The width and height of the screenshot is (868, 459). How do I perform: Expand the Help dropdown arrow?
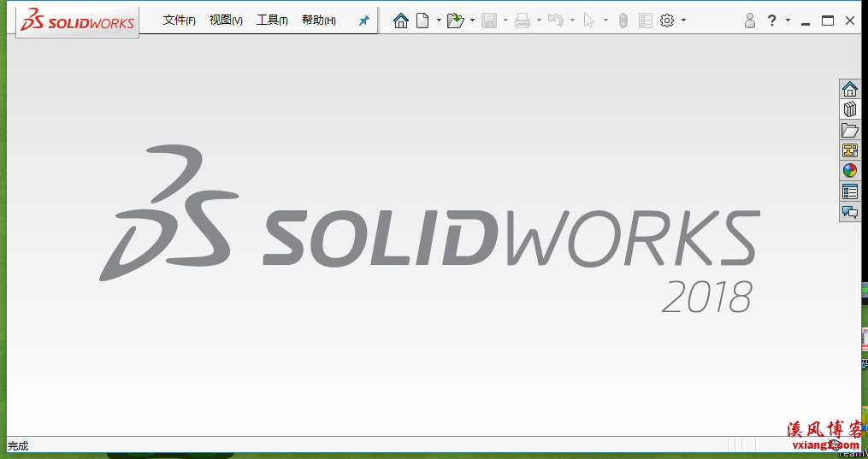click(x=787, y=21)
